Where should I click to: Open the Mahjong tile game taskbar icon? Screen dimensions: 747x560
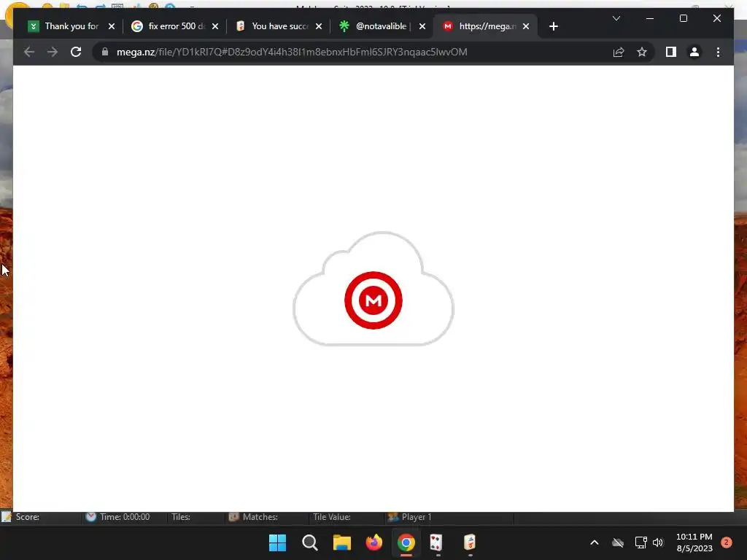click(470, 542)
